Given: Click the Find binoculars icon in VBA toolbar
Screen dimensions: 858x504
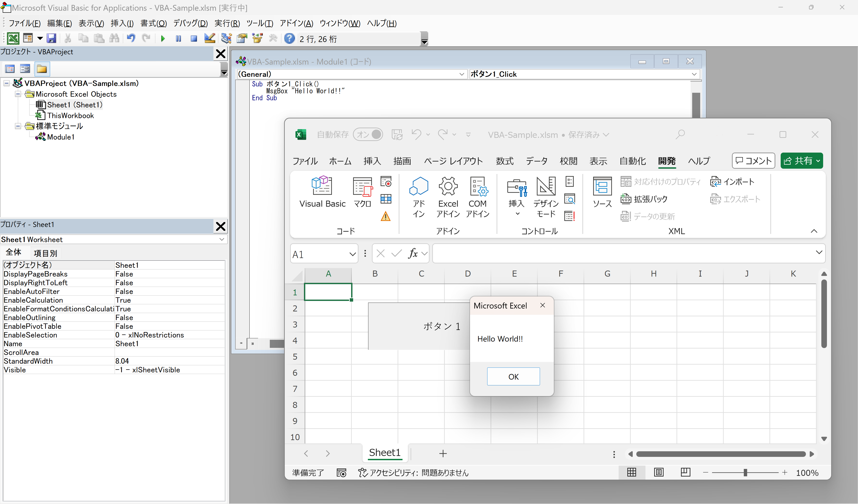Looking at the screenshot, I should coord(114,38).
